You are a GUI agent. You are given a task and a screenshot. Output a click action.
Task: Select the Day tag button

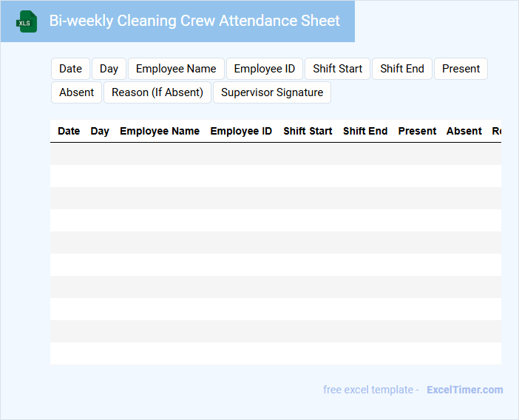click(x=109, y=69)
